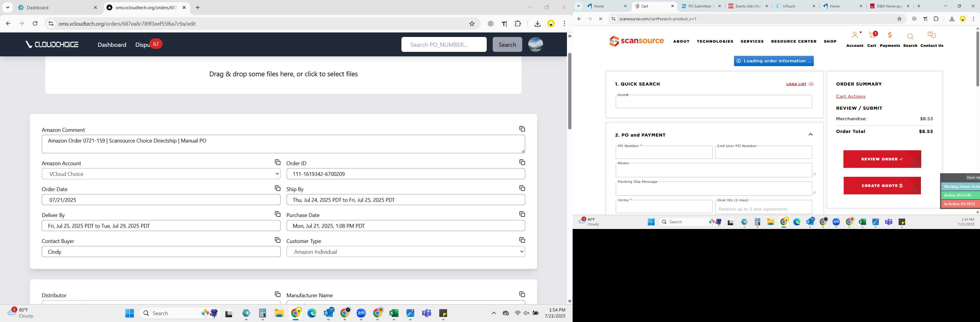Switch to the D&H Home page tab
Viewport: 980px width, 322px height.
tap(889, 6)
